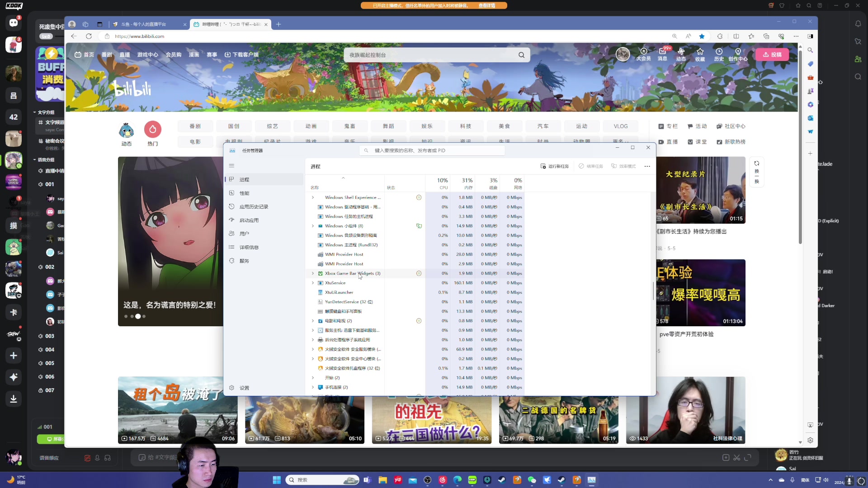868x488 pixels.
Task: Bookmark page with the browser star icon
Action: pyautogui.click(x=702, y=36)
